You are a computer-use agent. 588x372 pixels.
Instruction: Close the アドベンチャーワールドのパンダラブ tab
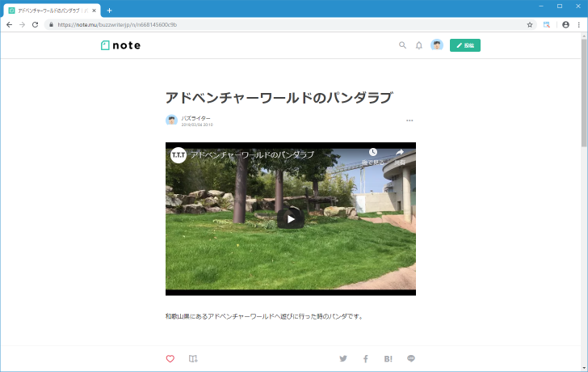(x=94, y=11)
